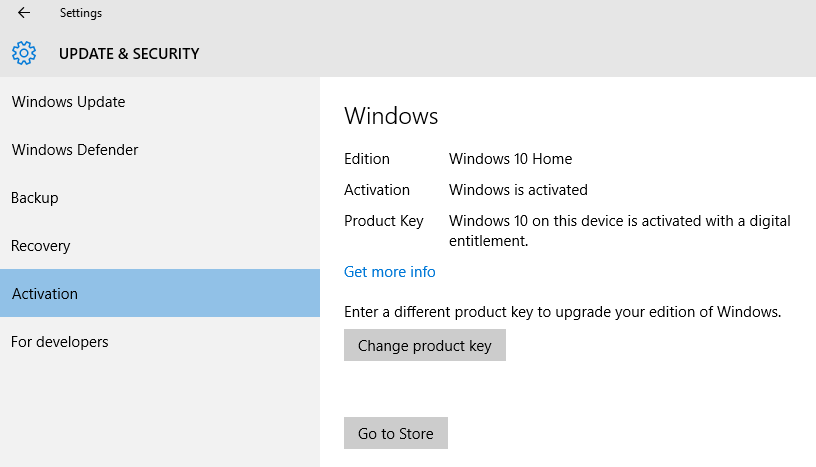Image resolution: width=816 pixels, height=467 pixels.
Task: Click the Settings title text
Action: pos(81,13)
